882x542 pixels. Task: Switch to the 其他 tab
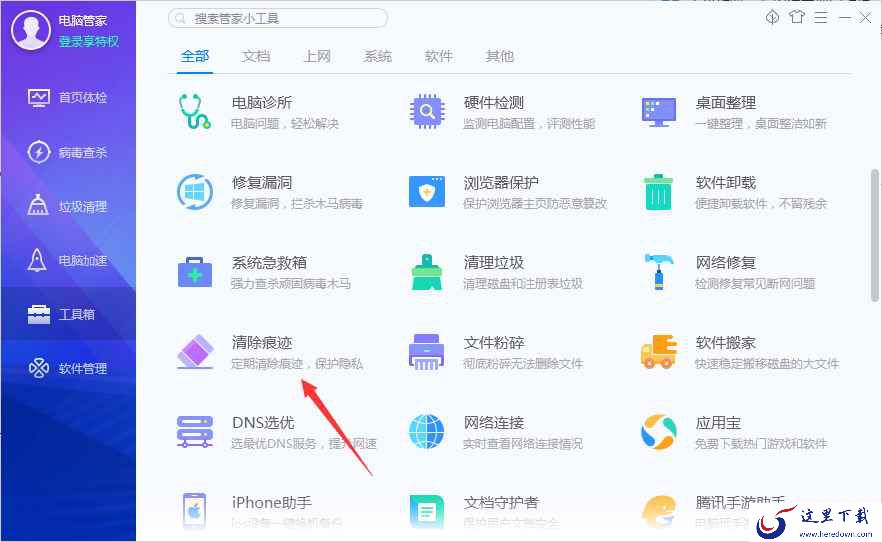point(500,56)
